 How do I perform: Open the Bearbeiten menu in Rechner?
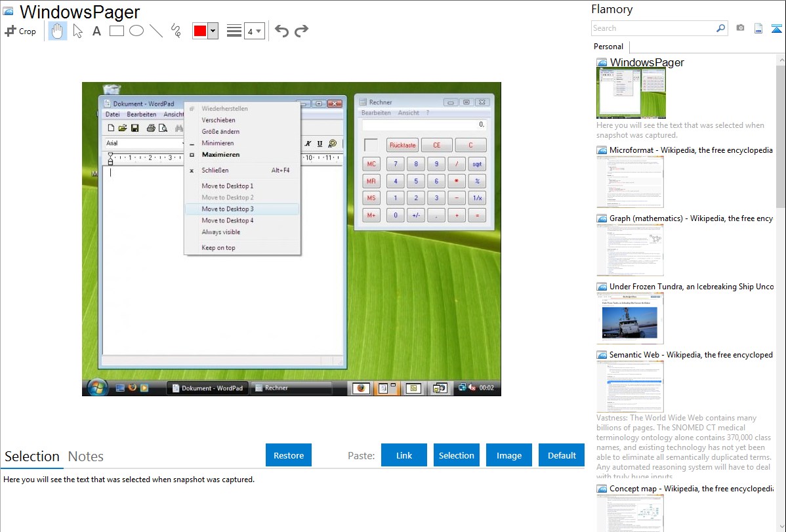376,113
